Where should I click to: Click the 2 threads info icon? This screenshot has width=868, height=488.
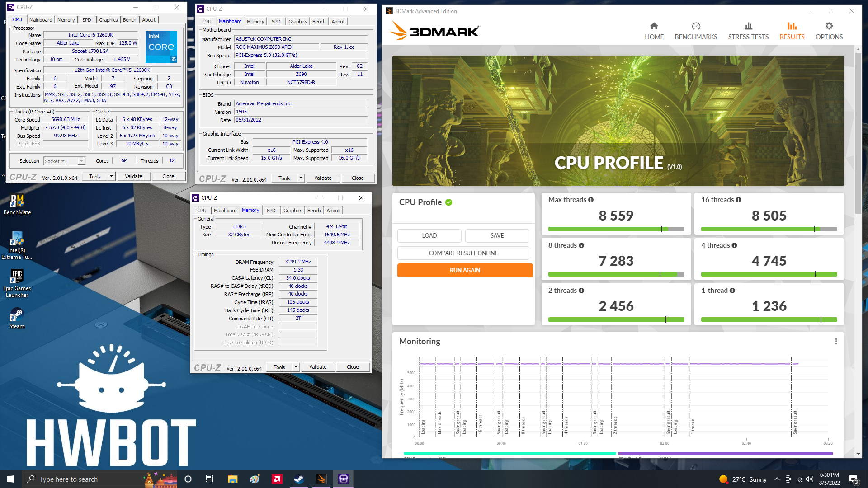pos(581,291)
